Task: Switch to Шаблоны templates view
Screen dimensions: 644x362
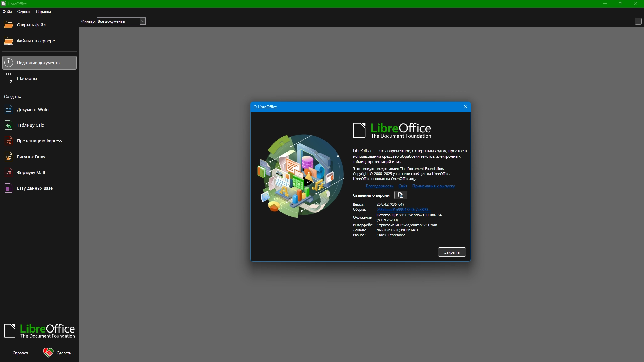Action: pos(27,78)
